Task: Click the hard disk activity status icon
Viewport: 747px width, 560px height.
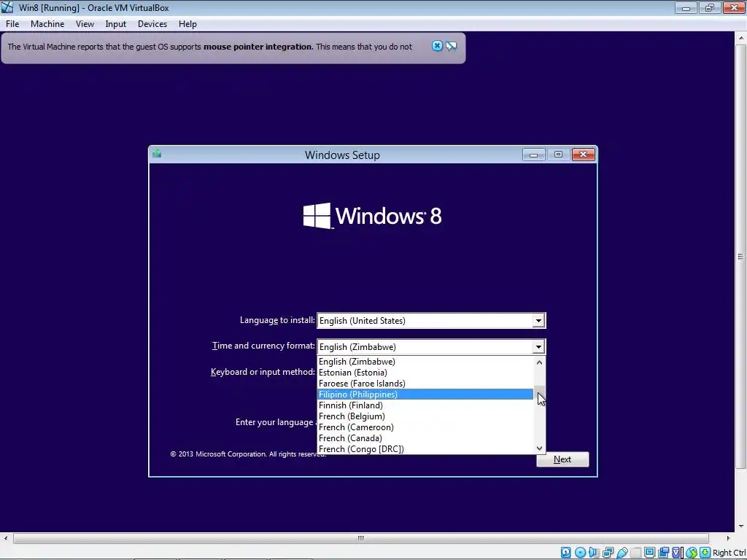Action: pyautogui.click(x=566, y=553)
